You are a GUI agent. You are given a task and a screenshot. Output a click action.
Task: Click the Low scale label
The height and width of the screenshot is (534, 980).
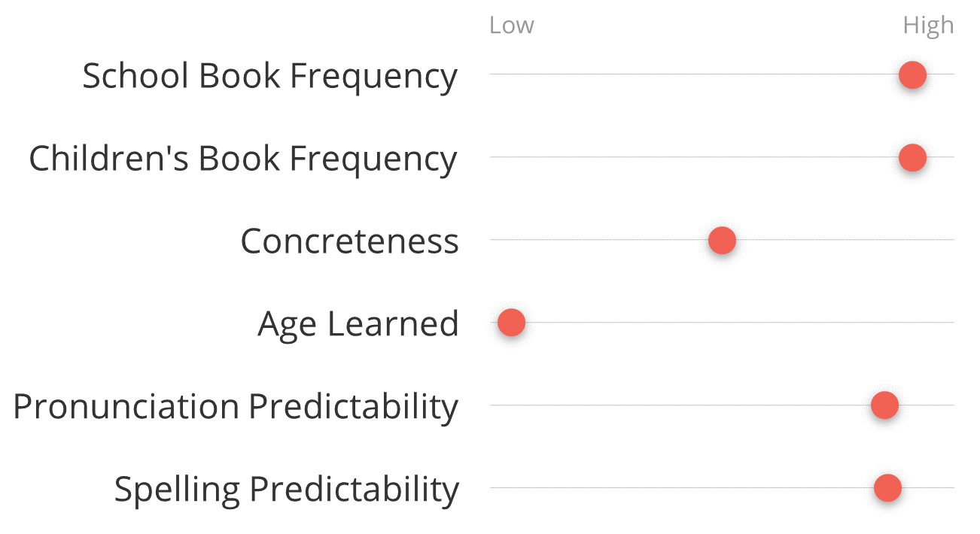point(511,25)
